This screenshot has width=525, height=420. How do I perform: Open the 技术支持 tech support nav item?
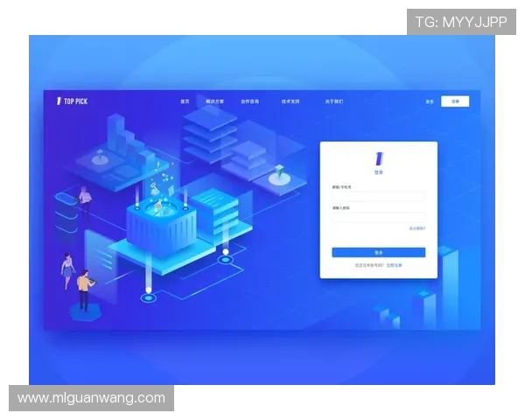pyautogui.click(x=290, y=101)
